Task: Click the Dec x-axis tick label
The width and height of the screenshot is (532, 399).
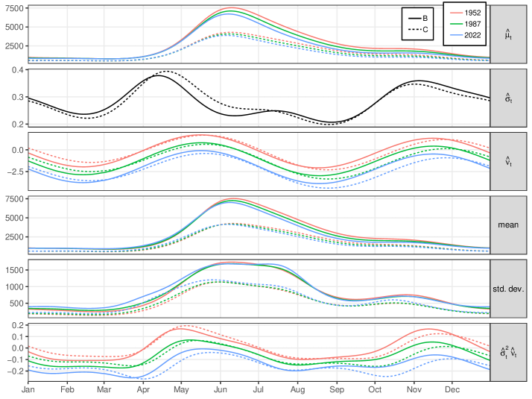Action: (452, 389)
